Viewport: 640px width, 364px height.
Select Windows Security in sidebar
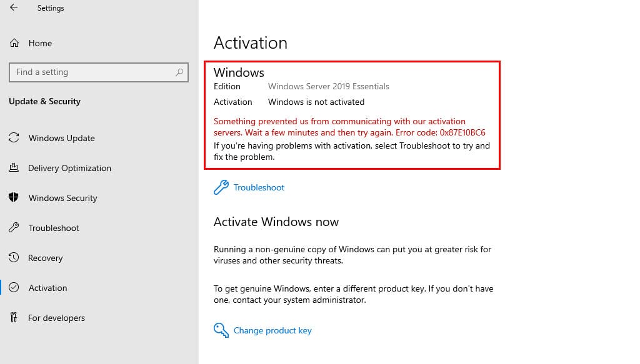[63, 198]
